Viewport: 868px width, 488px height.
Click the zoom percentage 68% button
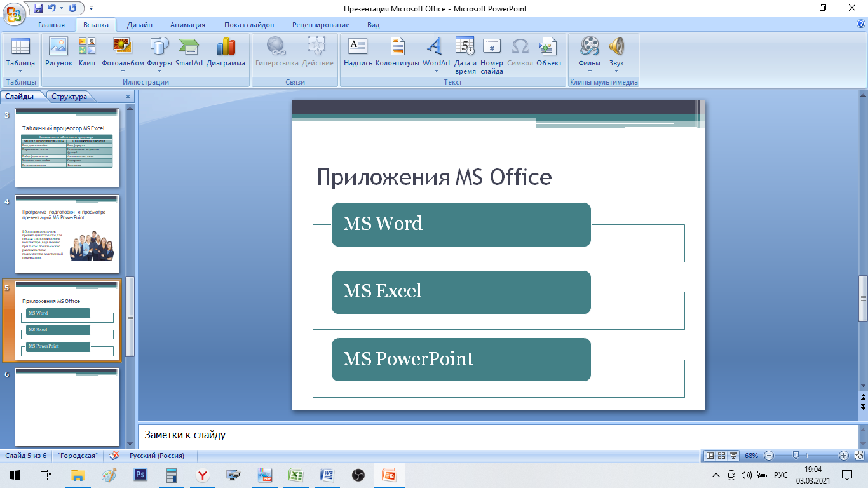752,456
